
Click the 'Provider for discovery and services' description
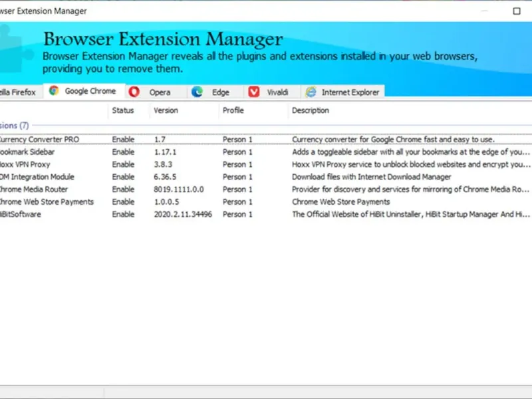pyautogui.click(x=411, y=190)
